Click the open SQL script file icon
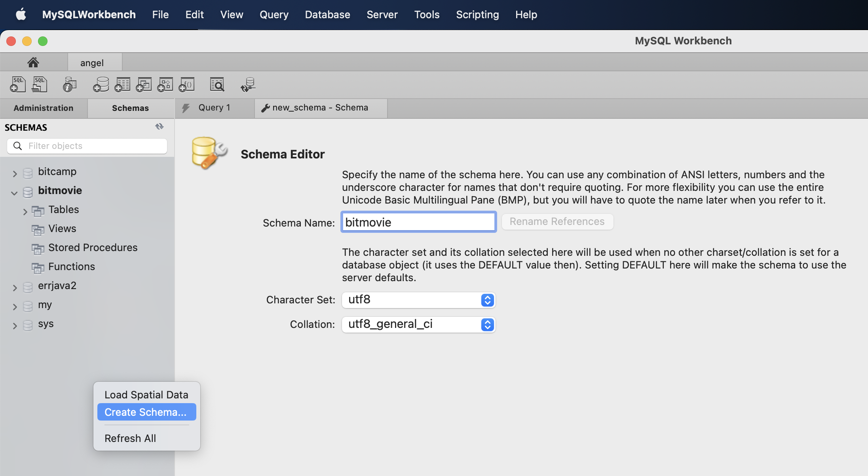This screenshot has width=868, height=476. [39, 84]
